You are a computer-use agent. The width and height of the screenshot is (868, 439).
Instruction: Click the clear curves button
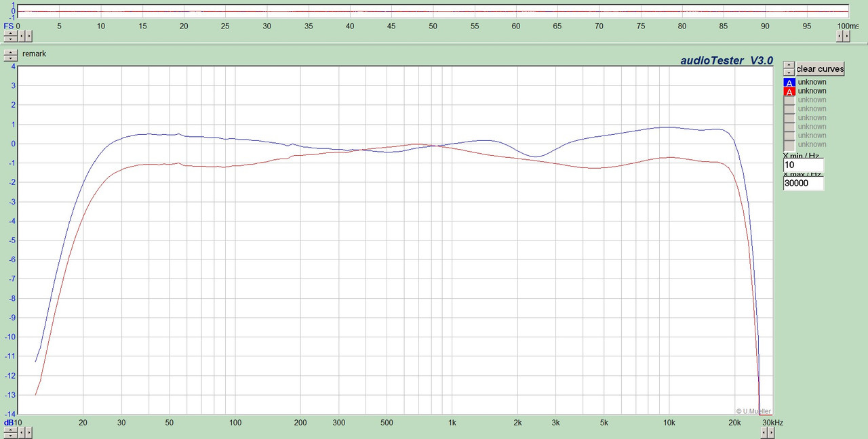(x=820, y=68)
